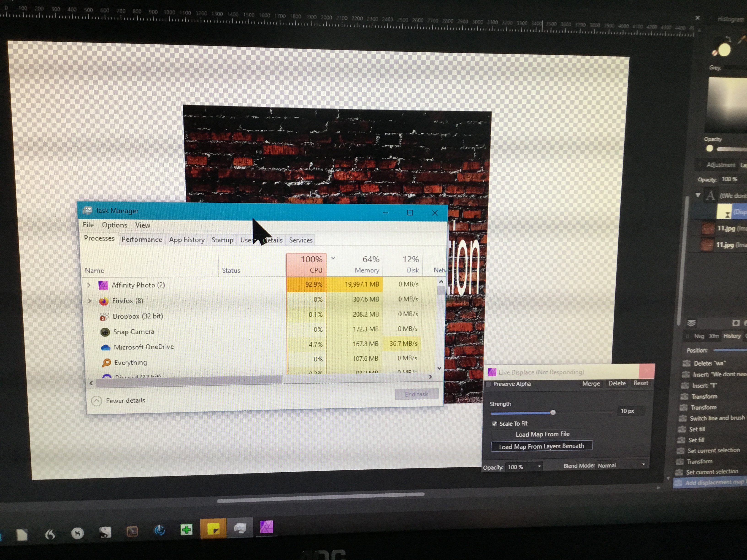The height and width of the screenshot is (560, 747).
Task: Open the Scrivener S taskbar icon
Action: point(105,533)
